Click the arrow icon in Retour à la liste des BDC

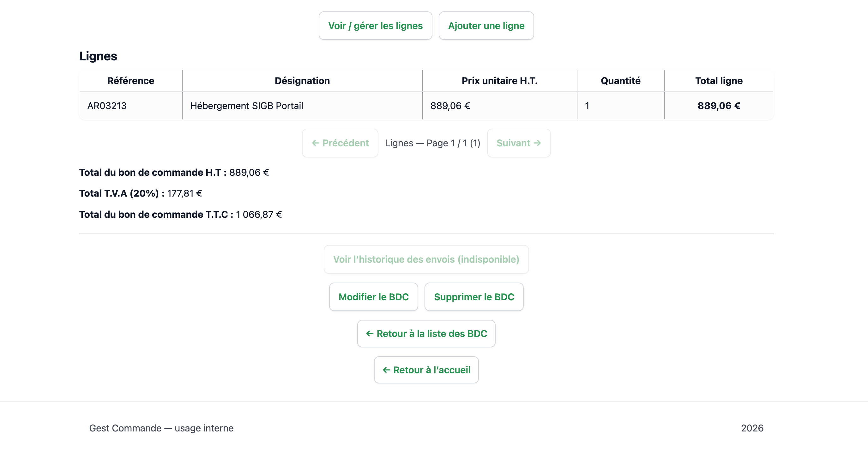coord(370,333)
